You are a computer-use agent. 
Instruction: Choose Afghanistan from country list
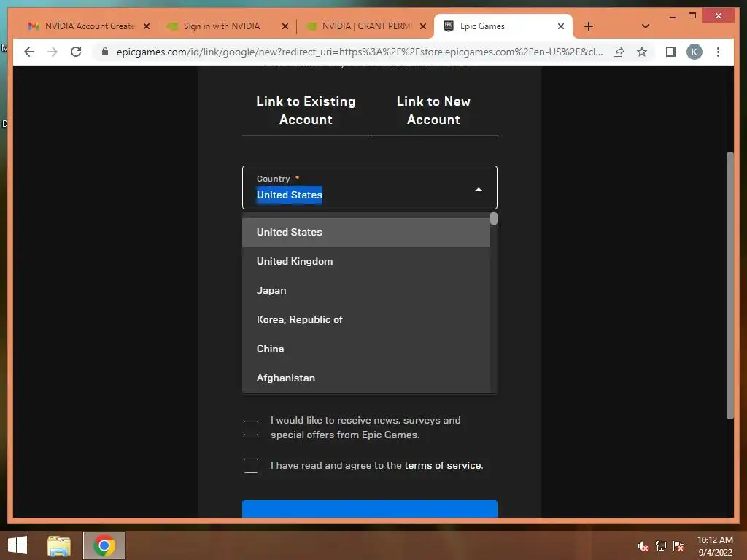[366, 378]
